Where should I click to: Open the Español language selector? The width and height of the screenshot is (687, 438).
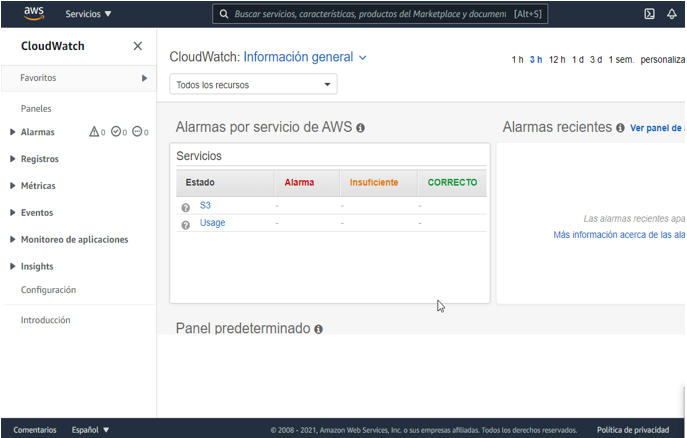point(90,430)
